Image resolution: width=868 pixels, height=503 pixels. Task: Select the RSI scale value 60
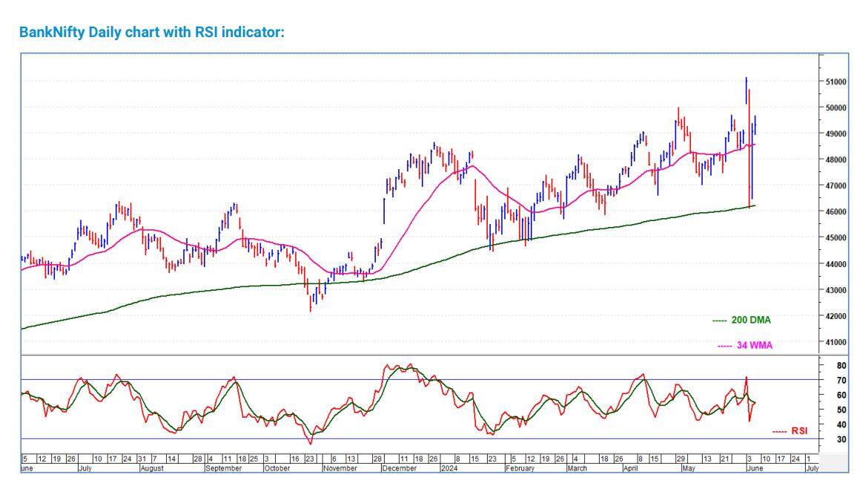pos(841,395)
